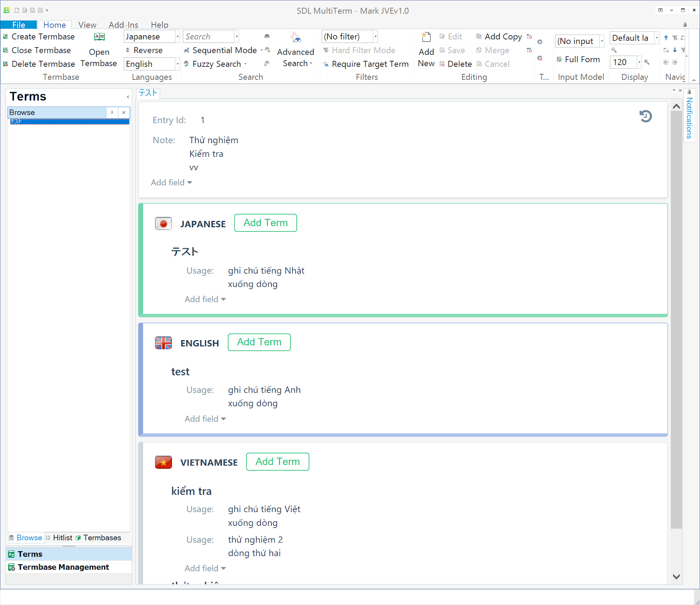Collapse the ribbon with the corner chevron

(x=693, y=80)
